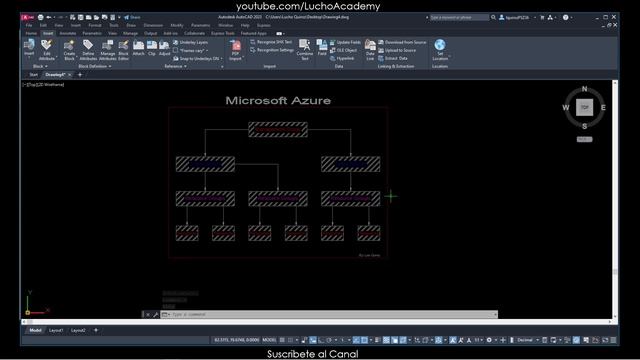Launch the Block Editor
This screenshot has width=640, height=360.
click(x=123, y=50)
